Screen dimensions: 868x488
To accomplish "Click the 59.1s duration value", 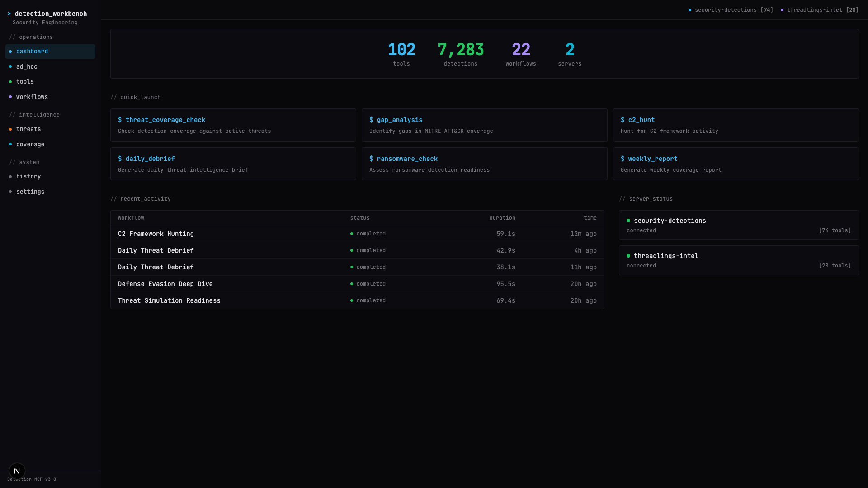I will click(x=506, y=234).
